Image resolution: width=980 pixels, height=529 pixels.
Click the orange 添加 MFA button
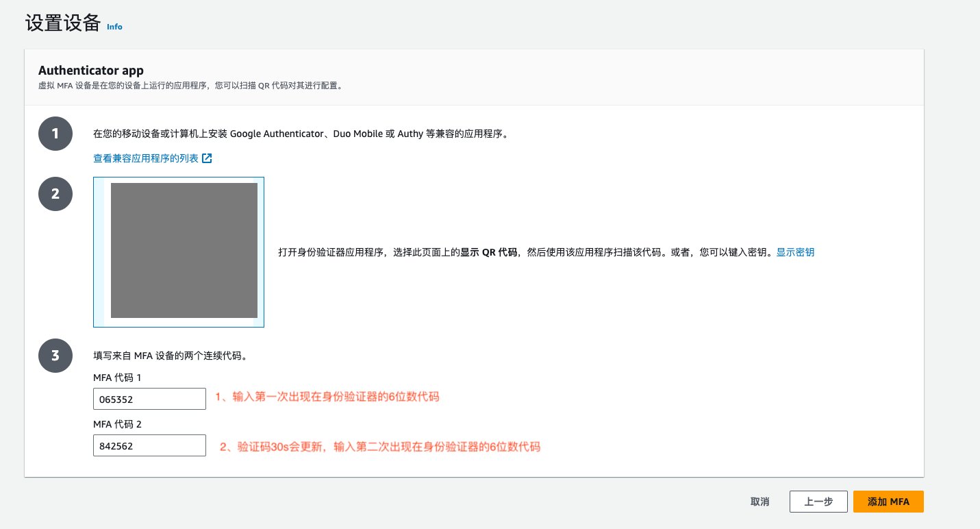tap(888, 501)
